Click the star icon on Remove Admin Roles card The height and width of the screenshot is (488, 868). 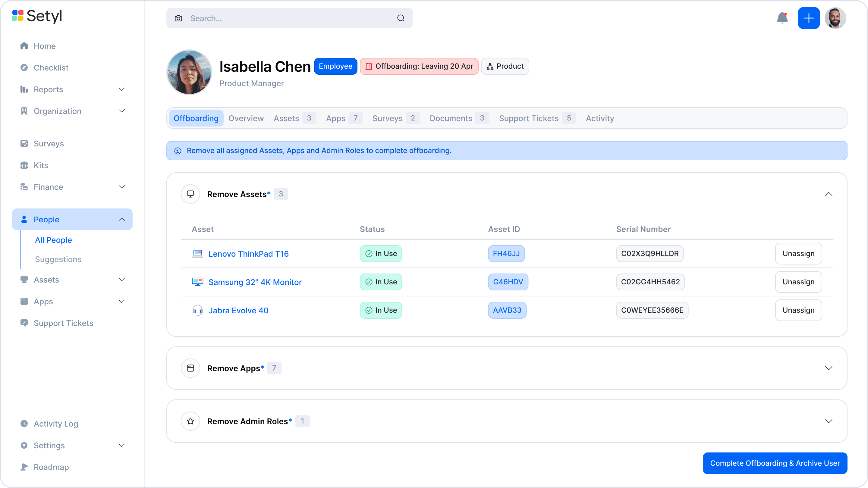tap(190, 421)
